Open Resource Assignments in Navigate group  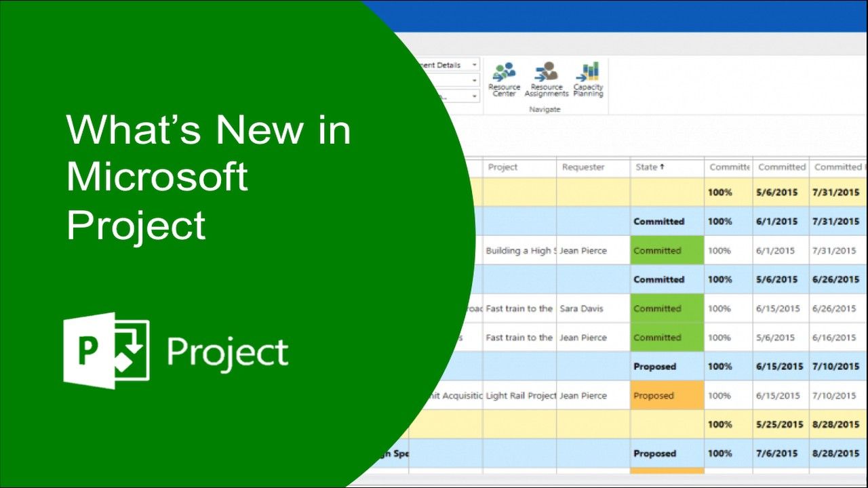click(546, 79)
